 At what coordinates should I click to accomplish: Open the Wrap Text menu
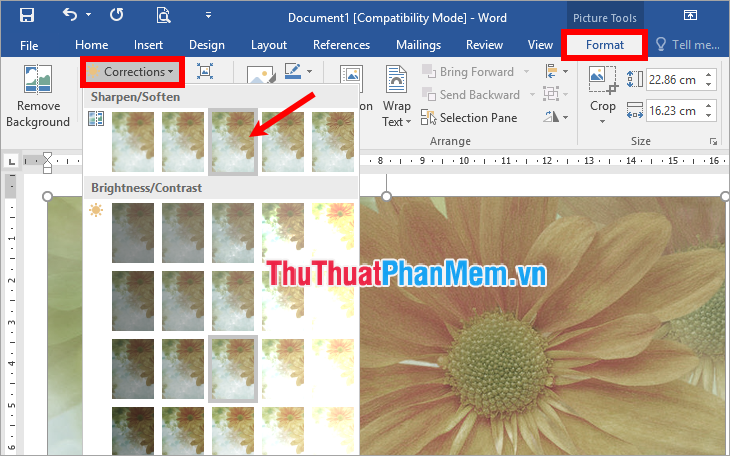click(396, 96)
